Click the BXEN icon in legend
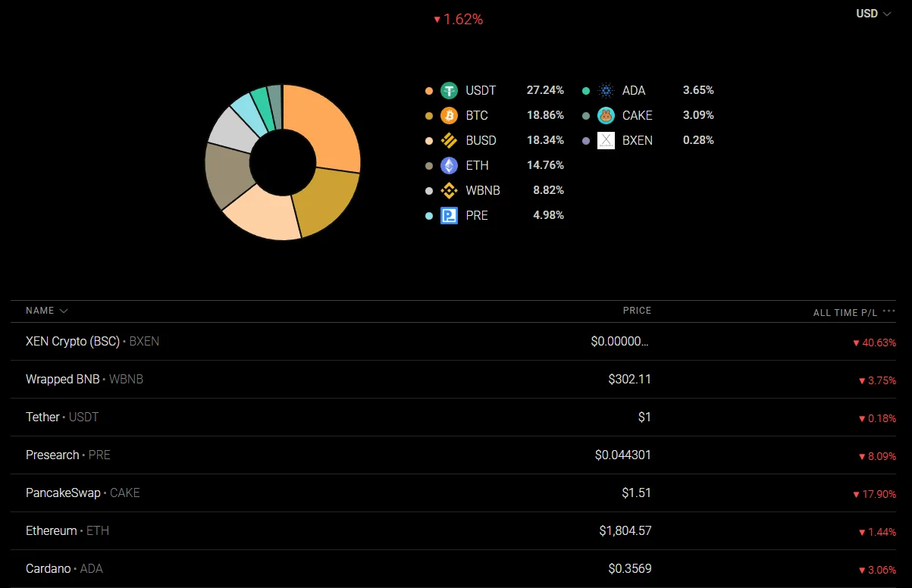The image size is (912, 588). tap(606, 141)
